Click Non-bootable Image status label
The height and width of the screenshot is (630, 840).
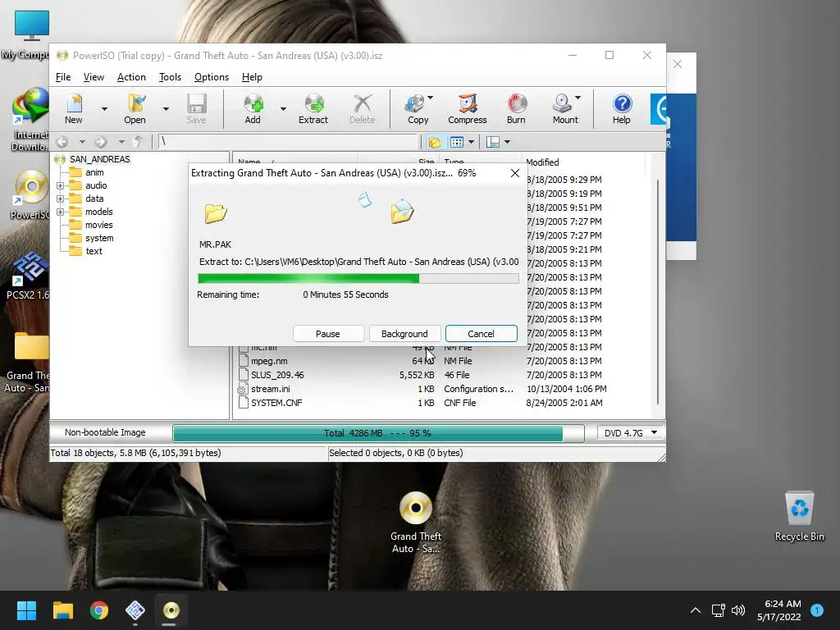click(x=105, y=432)
